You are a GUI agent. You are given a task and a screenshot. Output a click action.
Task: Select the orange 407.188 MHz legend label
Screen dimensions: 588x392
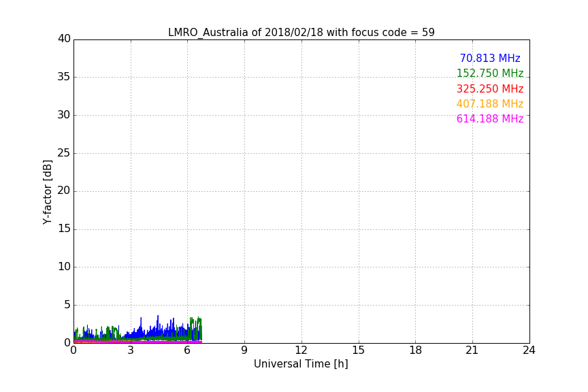point(490,103)
